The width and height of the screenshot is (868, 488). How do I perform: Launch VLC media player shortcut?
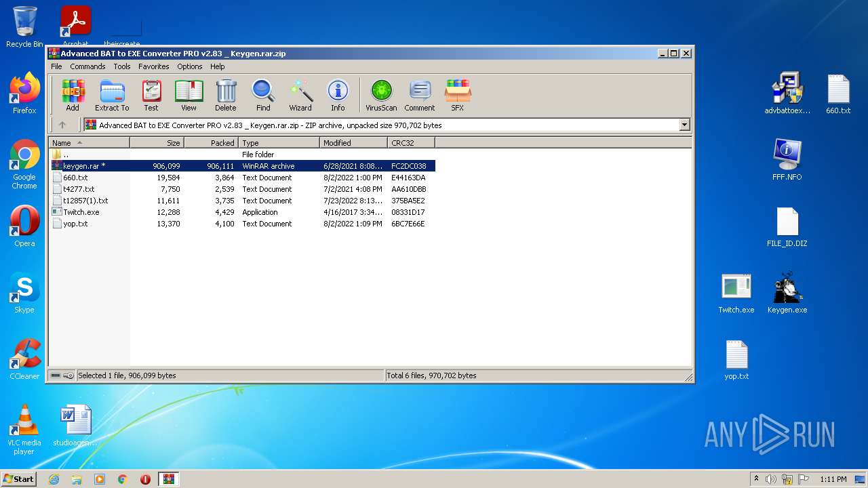tap(24, 430)
